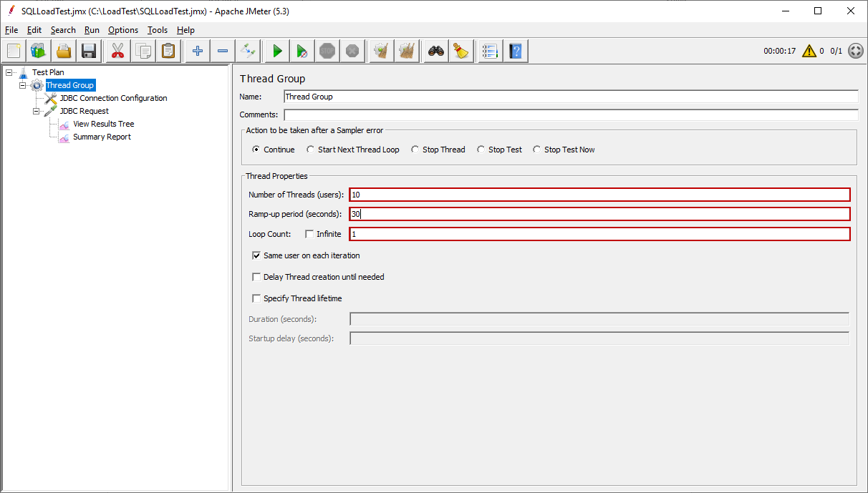Open the Edit menu
The image size is (868, 493).
(34, 30)
